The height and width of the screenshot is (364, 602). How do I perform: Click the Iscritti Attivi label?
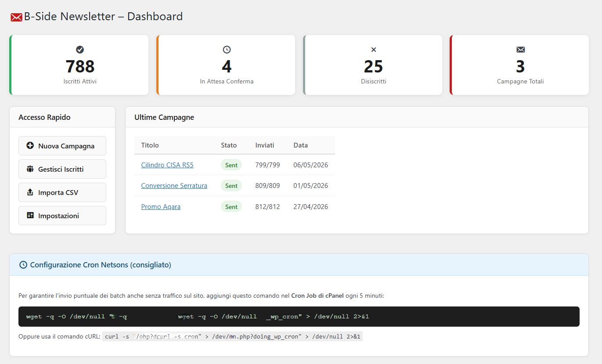pyautogui.click(x=80, y=81)
